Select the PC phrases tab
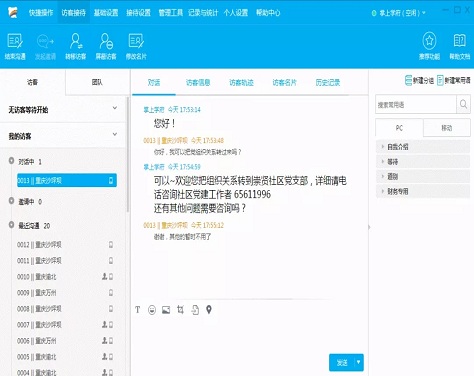The height and width of the screenshot is (376, 474). pyautogui.click(x=399, y=128)
